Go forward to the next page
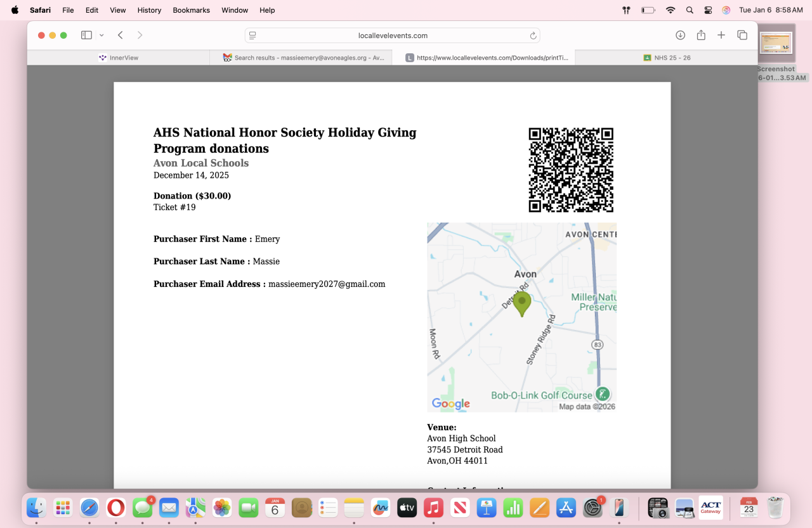The height and width of the screenshot is (528, 812). 140,36
